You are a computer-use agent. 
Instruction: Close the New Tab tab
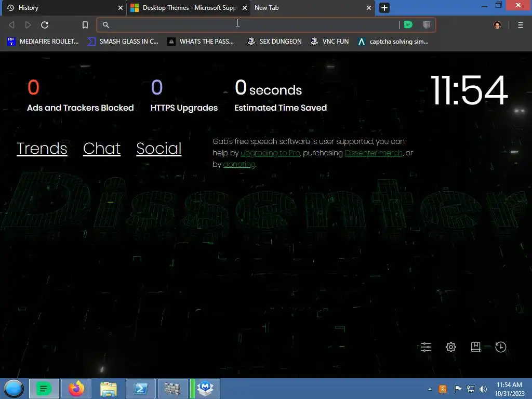click(x=369, y=8)
